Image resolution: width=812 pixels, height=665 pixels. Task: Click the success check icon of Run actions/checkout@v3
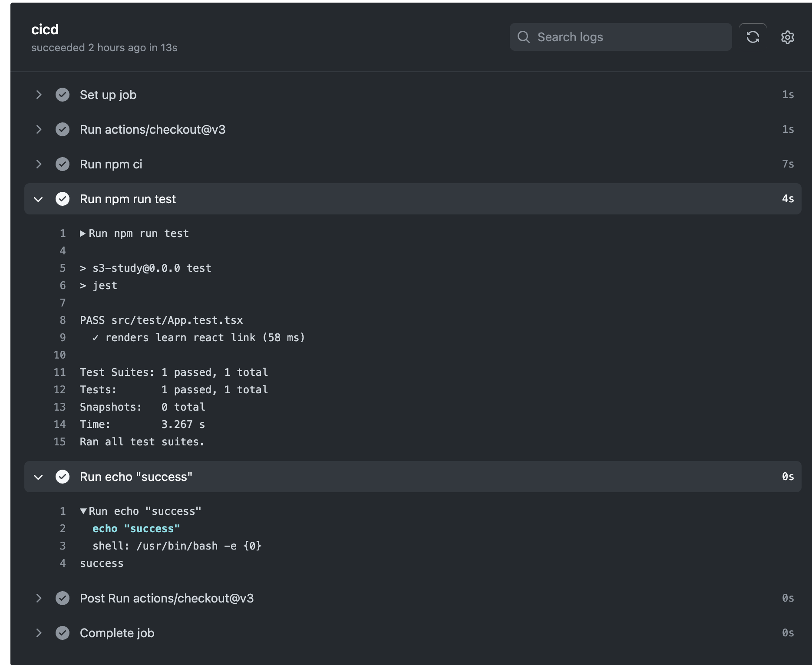coord(63,129)
